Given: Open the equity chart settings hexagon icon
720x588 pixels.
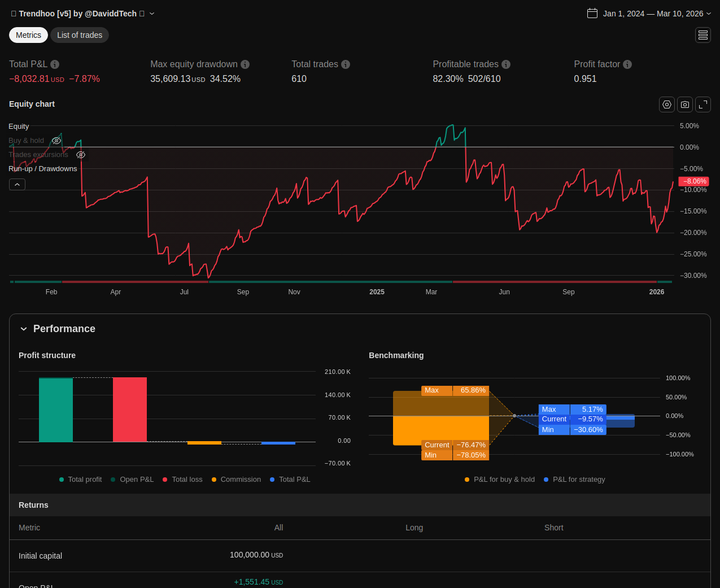Looking at the screenshot, I should click(x=666, y=104).
